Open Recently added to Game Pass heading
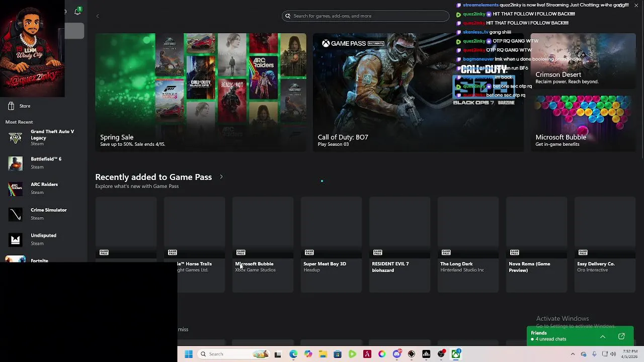644x362 pixels. tap(153, 177)
